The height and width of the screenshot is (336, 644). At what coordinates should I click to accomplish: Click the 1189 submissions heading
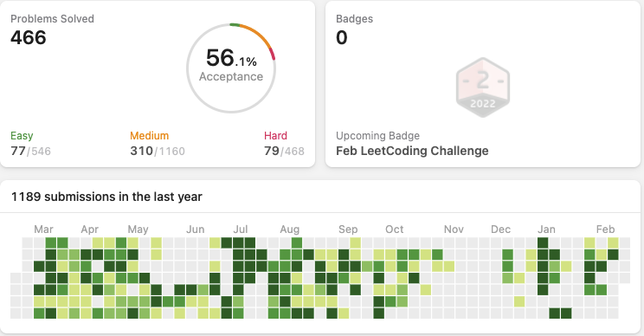tap(106, 197)
